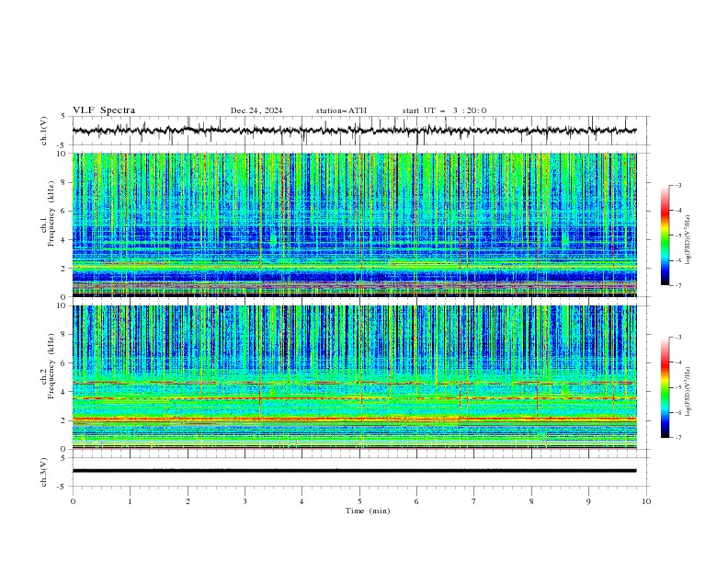Click the "VLF Spectra" title text
The height and width of the screenshot is (563, 728).
pos(104,110)
